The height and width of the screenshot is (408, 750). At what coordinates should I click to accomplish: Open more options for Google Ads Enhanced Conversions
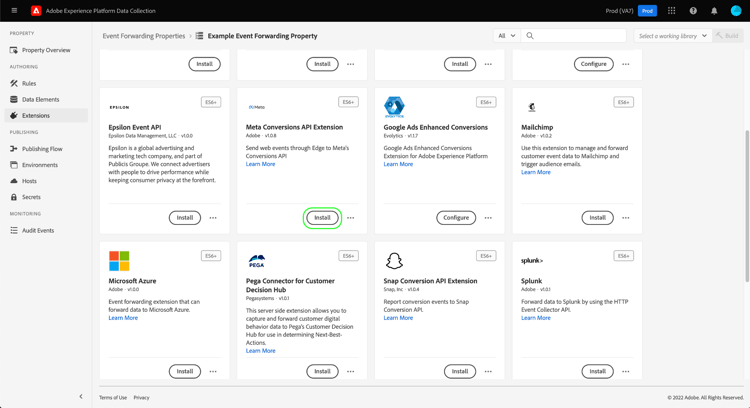(x=488, y=218)
